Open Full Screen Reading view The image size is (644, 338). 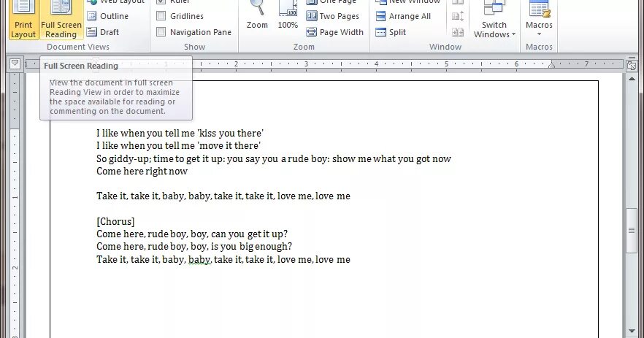click(x=61, y=20)
